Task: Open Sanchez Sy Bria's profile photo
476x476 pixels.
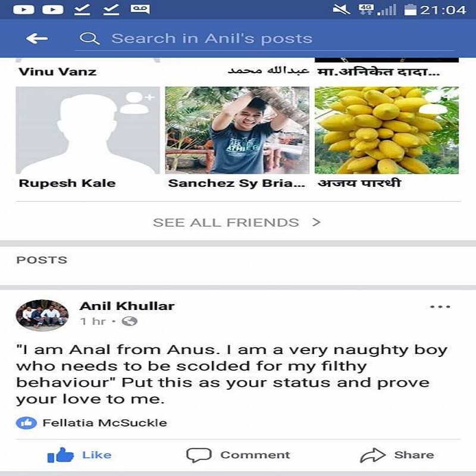Action: 237,130
